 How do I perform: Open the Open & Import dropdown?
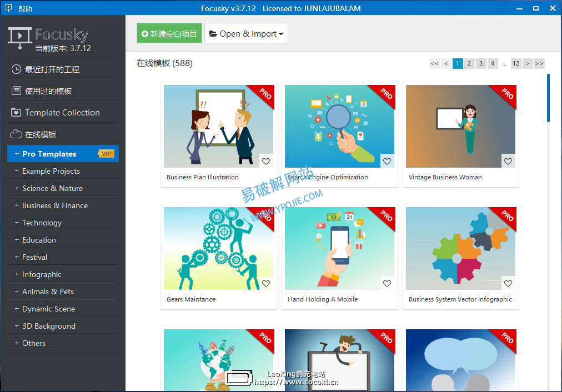point(246,33)
